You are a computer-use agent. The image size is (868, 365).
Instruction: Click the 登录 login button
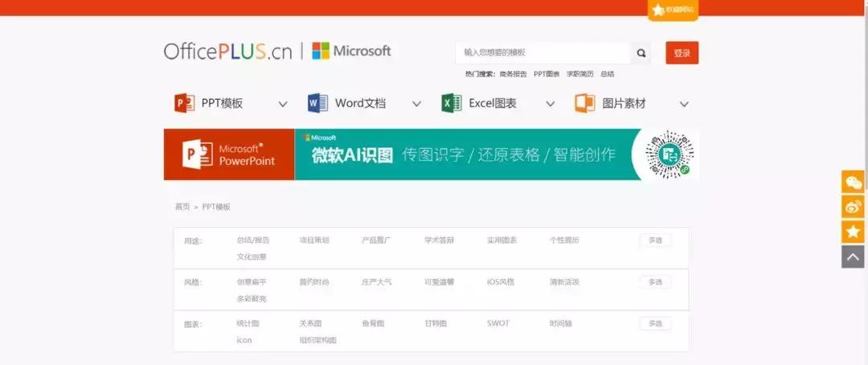[x=682, y=53]
